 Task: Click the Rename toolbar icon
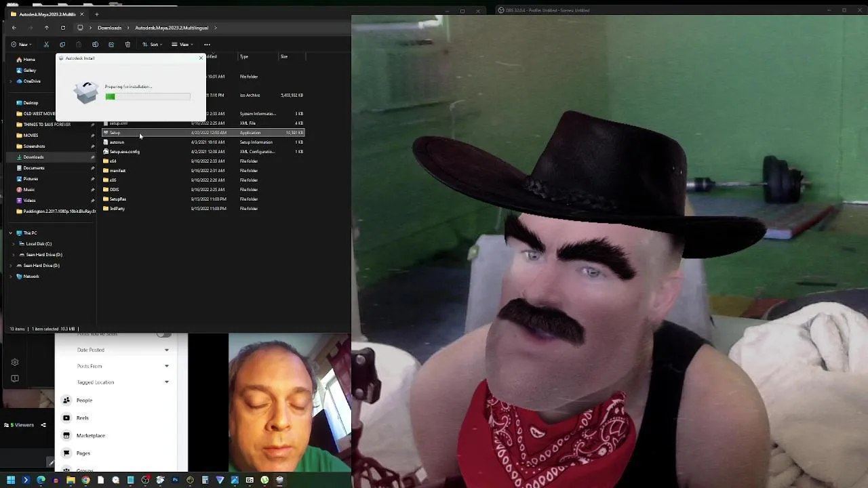[x=95, y=45]
